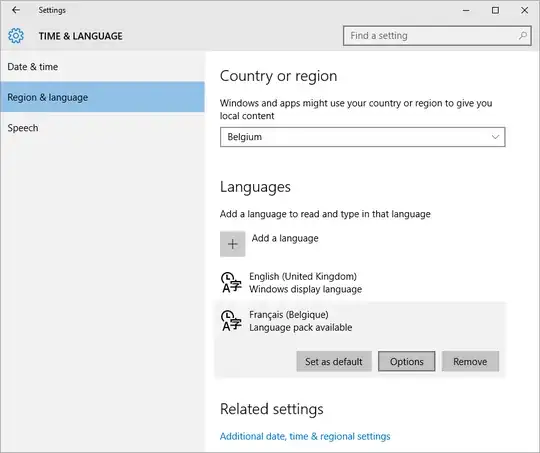Open the Belgium country dropdown
This screenshot has width=540, height=453.
pos(363,137)
